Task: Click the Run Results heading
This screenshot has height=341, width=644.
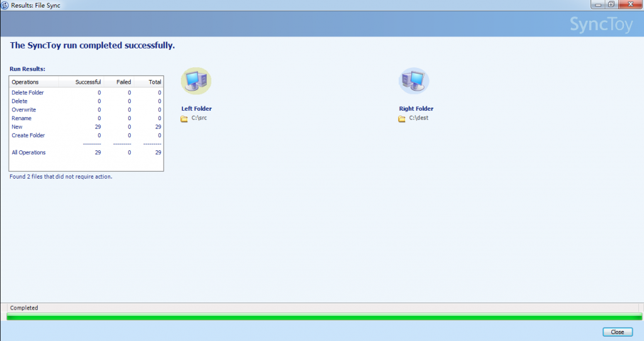Action: pyautogui.click(x=28, y=69)
